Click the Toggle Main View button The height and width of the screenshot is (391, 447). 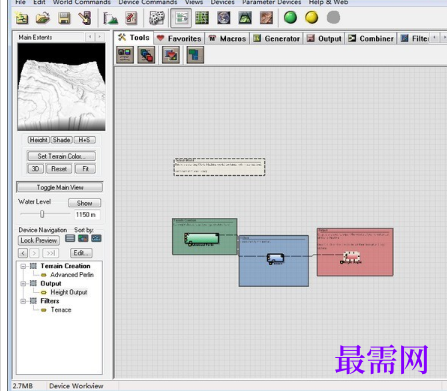(x=60, y=187)
